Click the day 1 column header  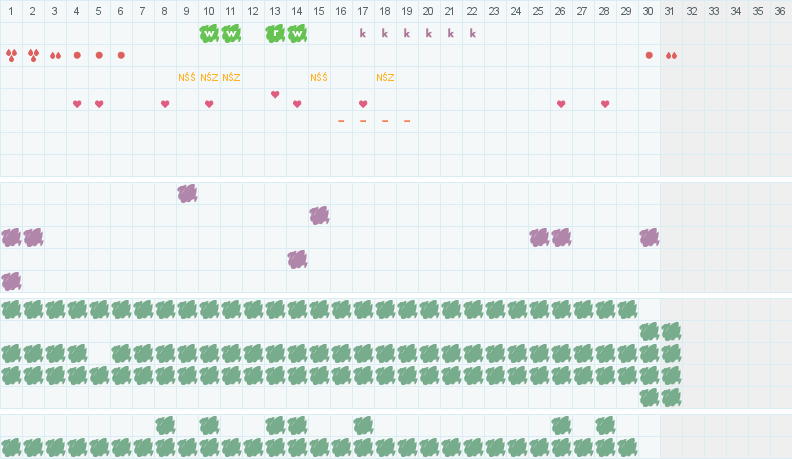pos(11,11)
